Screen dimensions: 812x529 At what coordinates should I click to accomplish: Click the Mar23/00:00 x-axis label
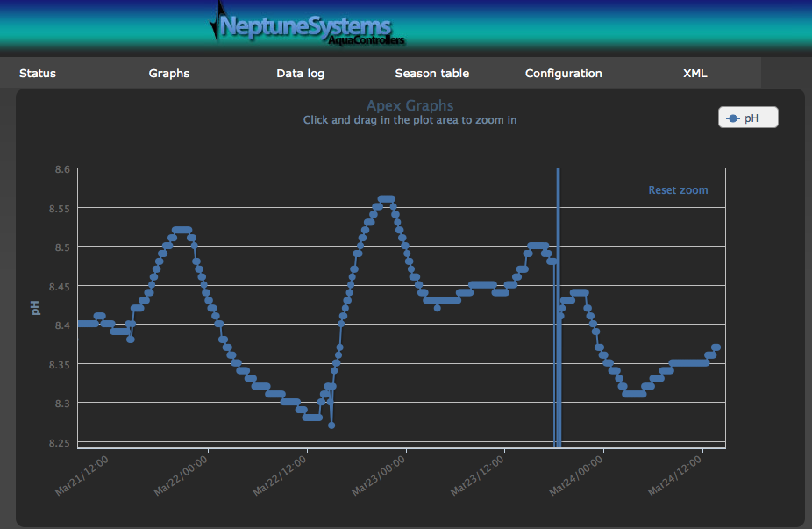(x=380, y=475)
